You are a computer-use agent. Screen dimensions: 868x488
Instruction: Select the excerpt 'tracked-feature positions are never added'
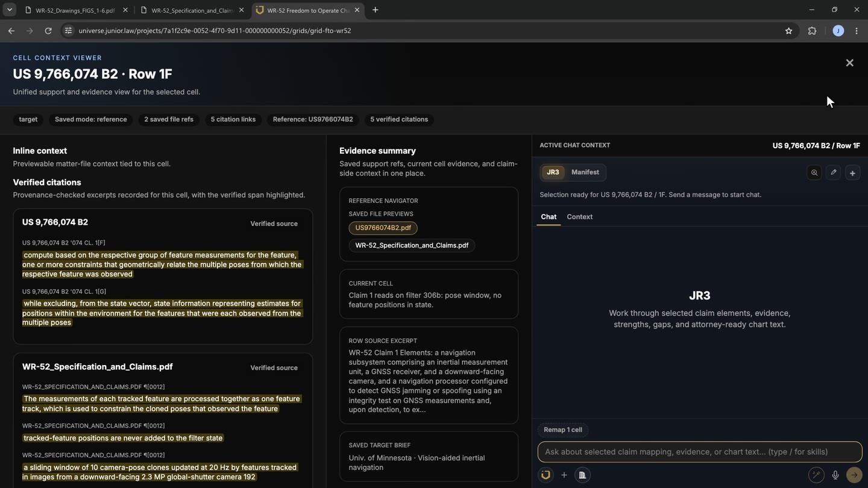[123, 438]
